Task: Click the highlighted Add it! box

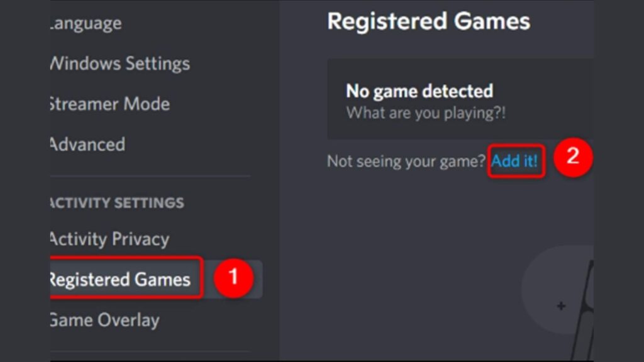Action: point(514,161)
